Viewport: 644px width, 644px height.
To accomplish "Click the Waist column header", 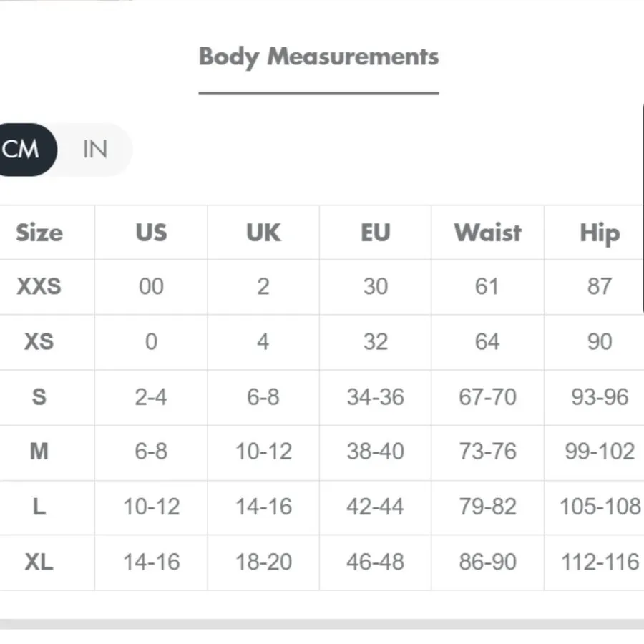I will (x=488, y=233).
